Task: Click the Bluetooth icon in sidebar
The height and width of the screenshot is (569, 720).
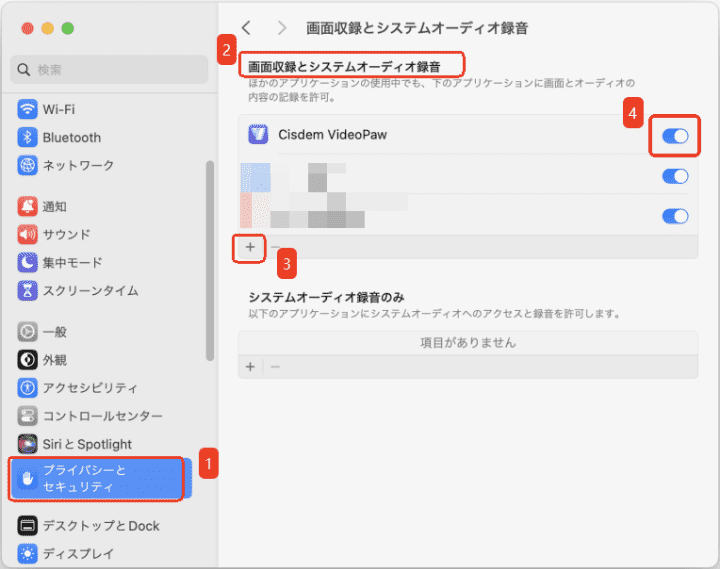Action: pos(27,137)
